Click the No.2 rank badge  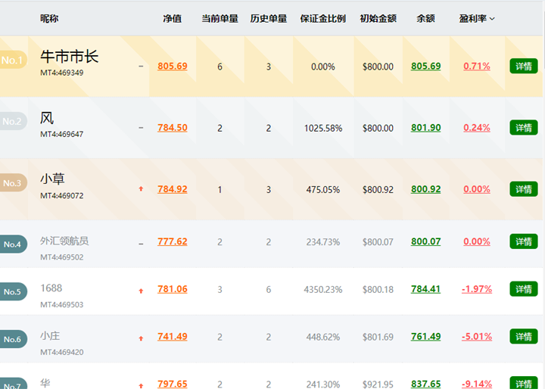click(13, 121)
